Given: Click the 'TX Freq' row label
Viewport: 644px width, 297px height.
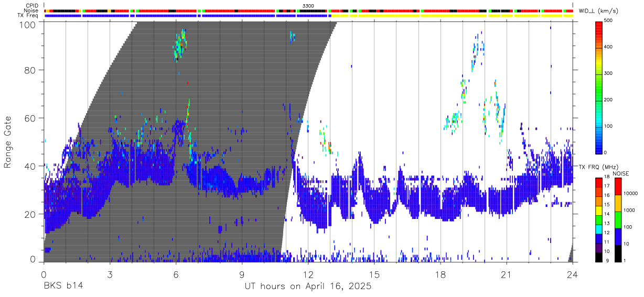Looking at the screenshot, I should tap(28, 16).
